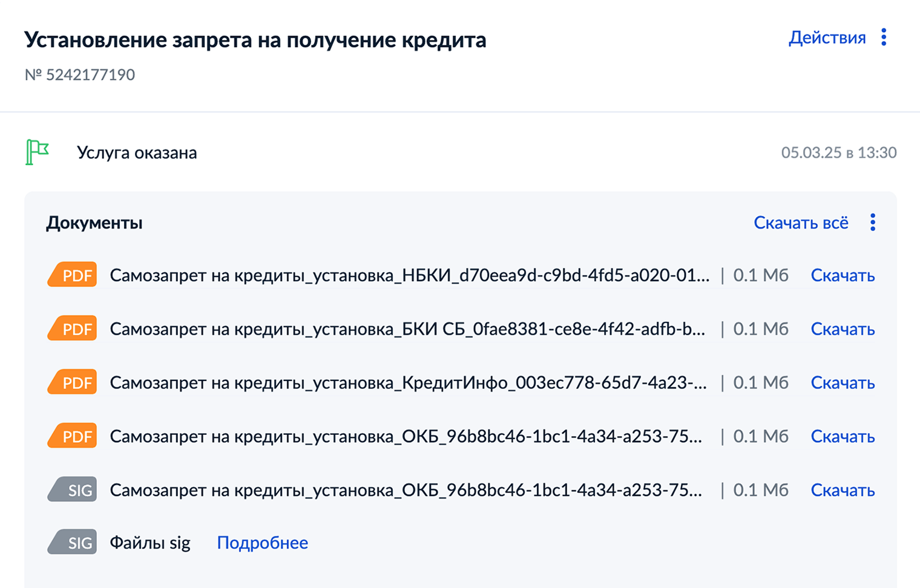
Task: Open the Действия menu
Action: coord(827,38)
